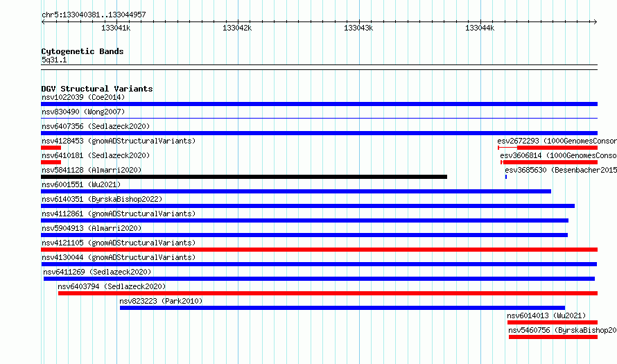Select the nsv6411269 (Sedlazeck2020) blue bar
The height and width of the screenshot is (364, 617).
(319, 279)
